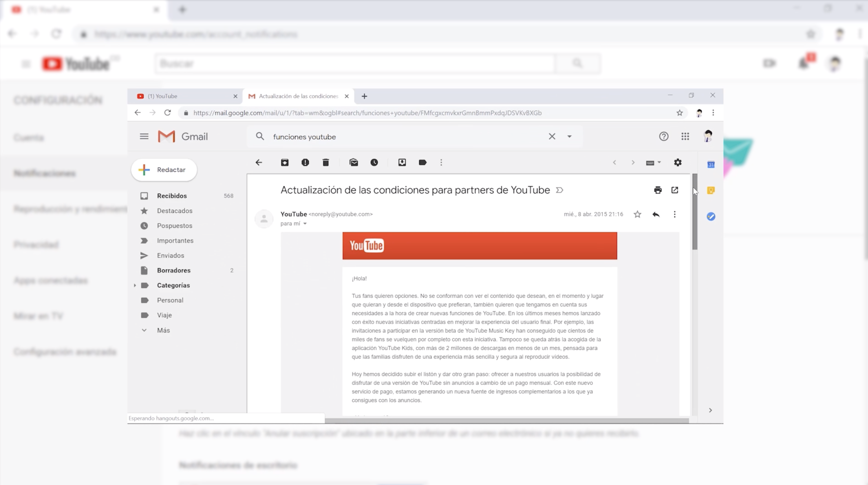Open the Google Keep side panel icon
868x485 pixels.
pos(711,190)
